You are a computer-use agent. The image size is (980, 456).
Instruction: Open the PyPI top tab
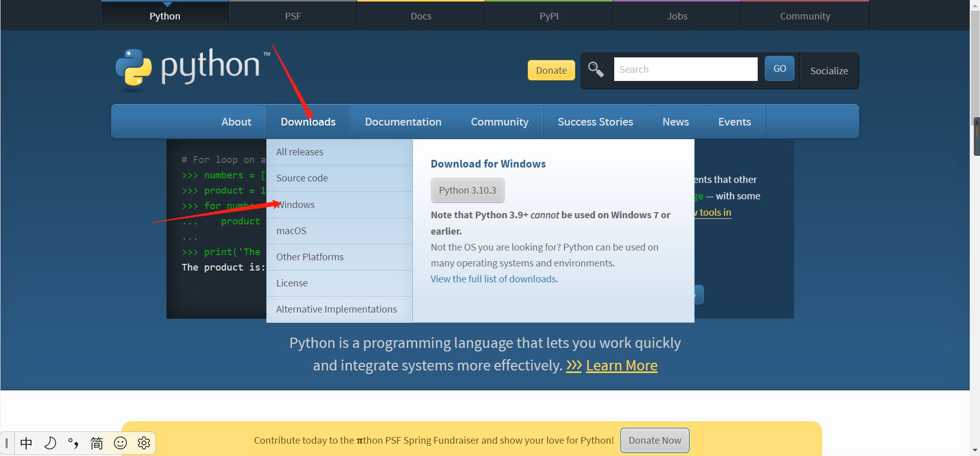tap(549, 16)
